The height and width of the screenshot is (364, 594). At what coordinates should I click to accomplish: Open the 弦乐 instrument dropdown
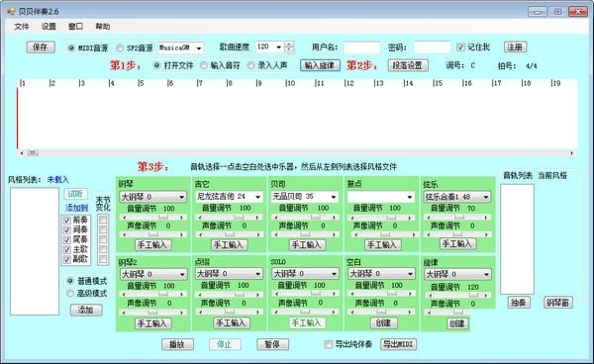point(456,197)
